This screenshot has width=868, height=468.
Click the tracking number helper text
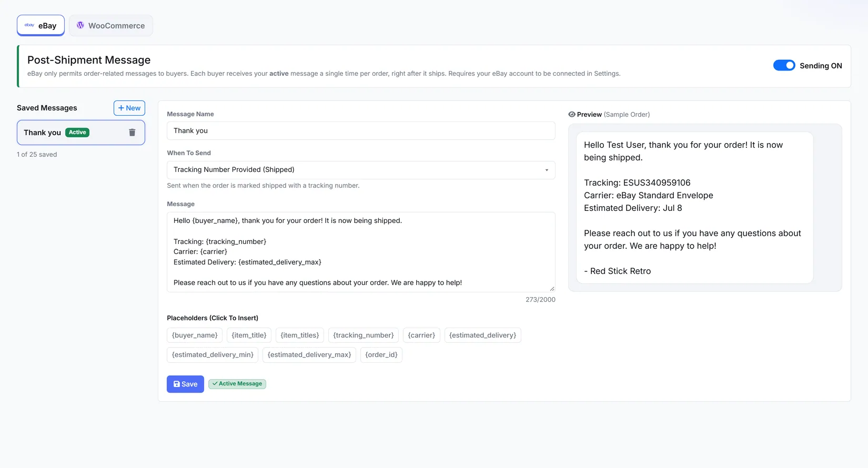pos(263,186)
